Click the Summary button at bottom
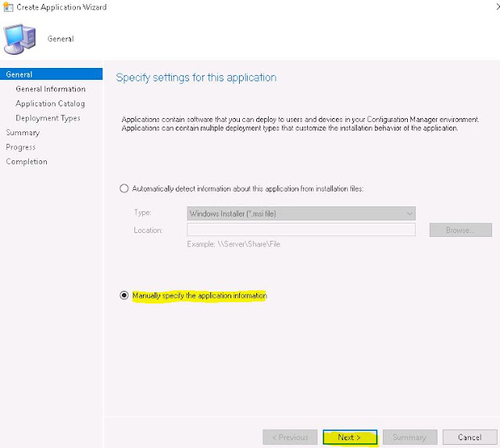 [x=409, y=437]
